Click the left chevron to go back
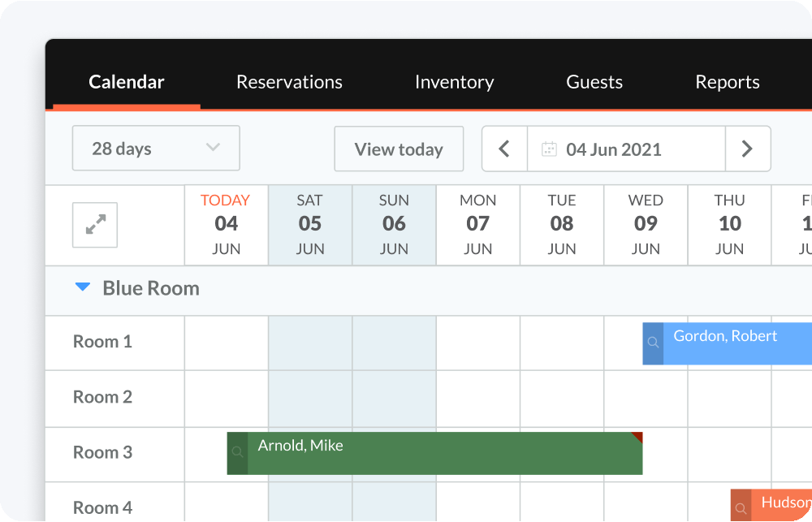 tap(504, 149)
